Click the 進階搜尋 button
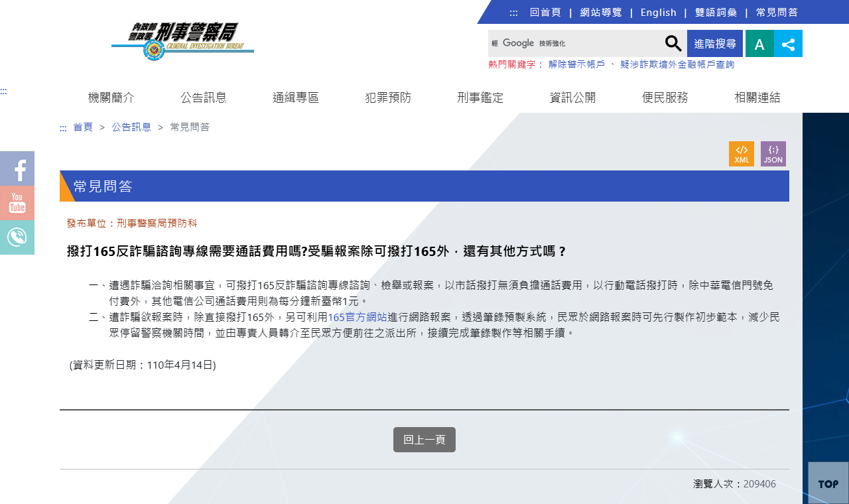 pyautogui.click(x=715, y=44)
